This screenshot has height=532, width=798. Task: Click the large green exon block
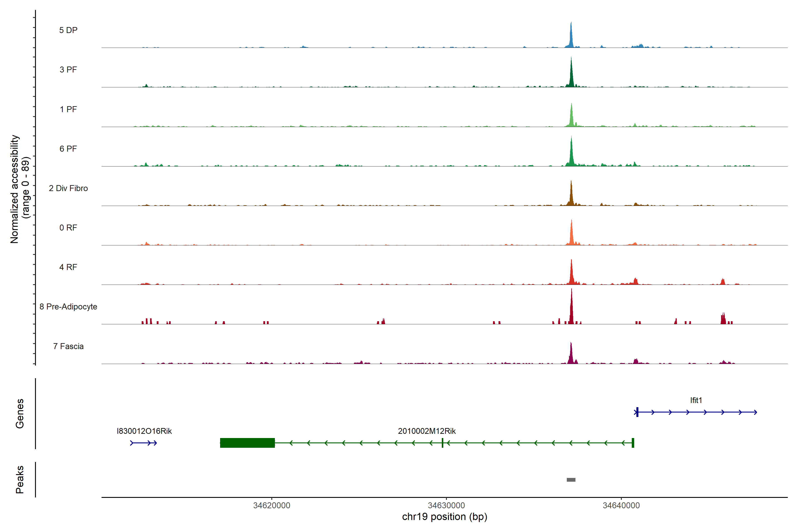[247, 443]
